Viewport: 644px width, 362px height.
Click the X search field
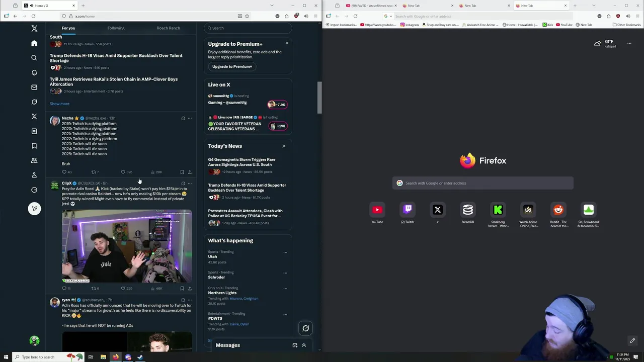click(248, 28)
